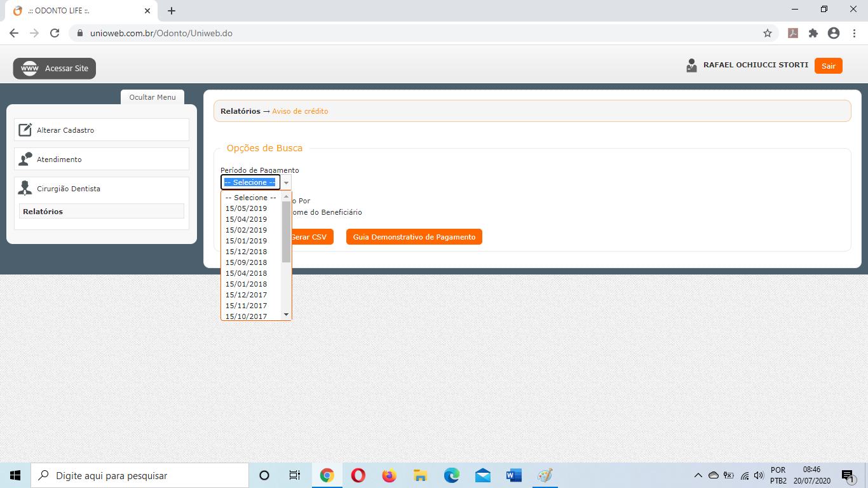Click the Chrome forward arrow
Viewport: 868px width, 488px height.
[x=34, y=33]
